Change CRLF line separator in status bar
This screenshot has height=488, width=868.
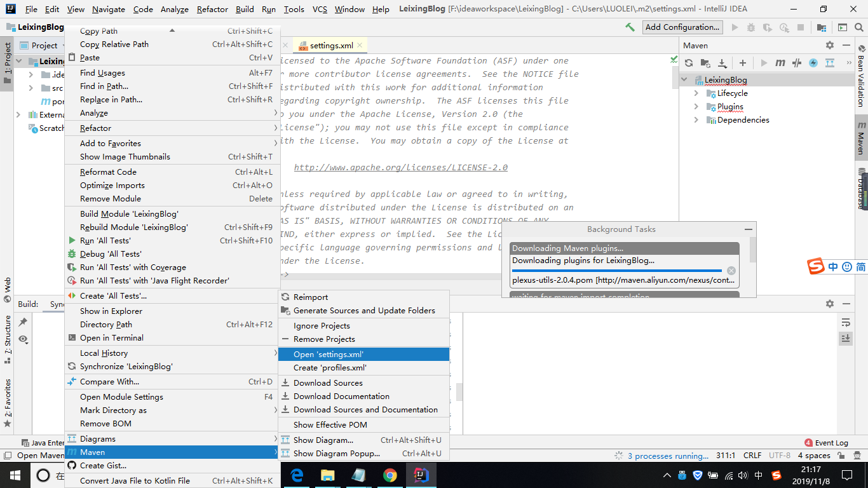pos(752,456)
